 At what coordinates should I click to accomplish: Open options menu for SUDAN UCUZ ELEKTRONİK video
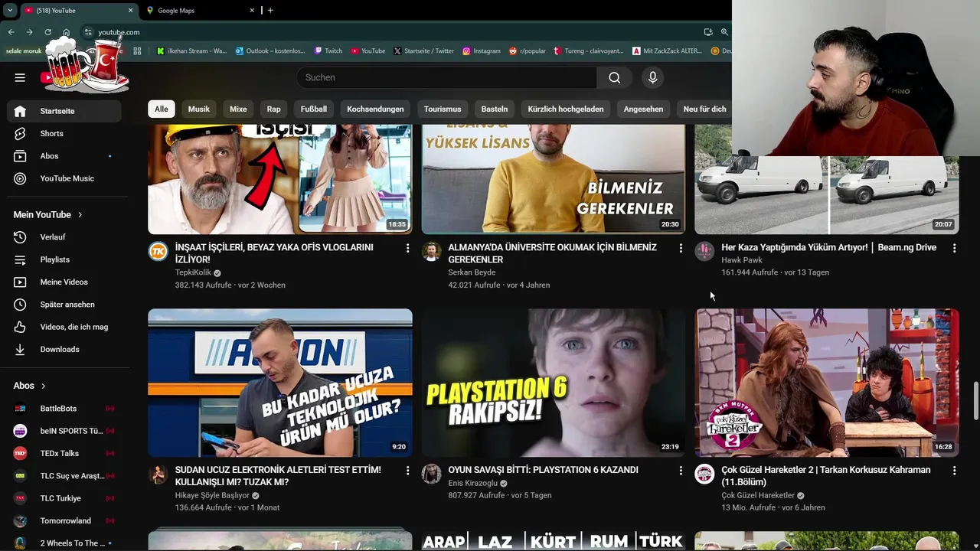(407, 470)
